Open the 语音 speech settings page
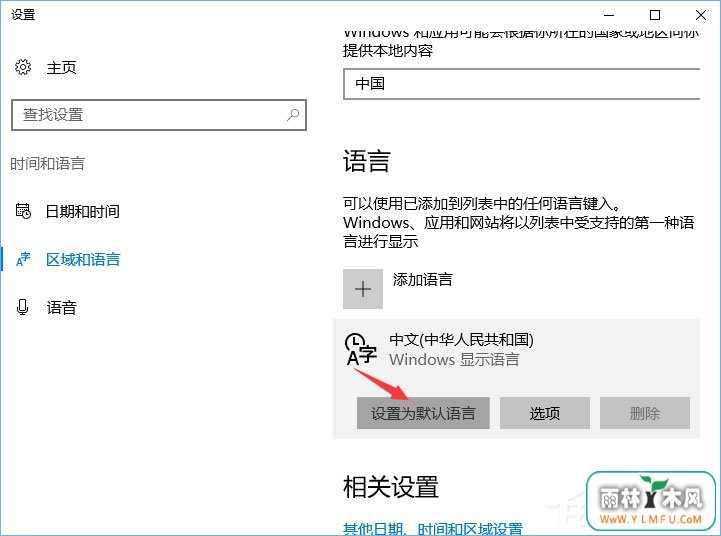 pos(61,308)
